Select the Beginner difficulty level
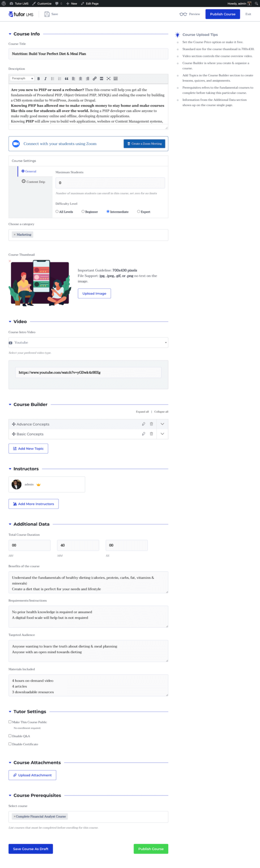The image size is (260, 868). [x=83, y=212]
